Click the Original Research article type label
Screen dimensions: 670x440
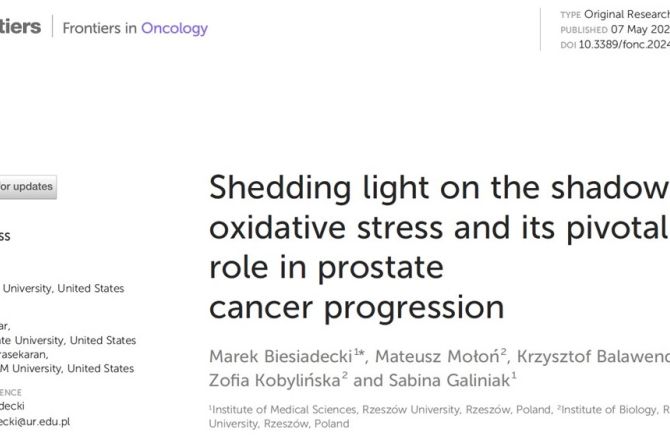(x=629, y=15)
